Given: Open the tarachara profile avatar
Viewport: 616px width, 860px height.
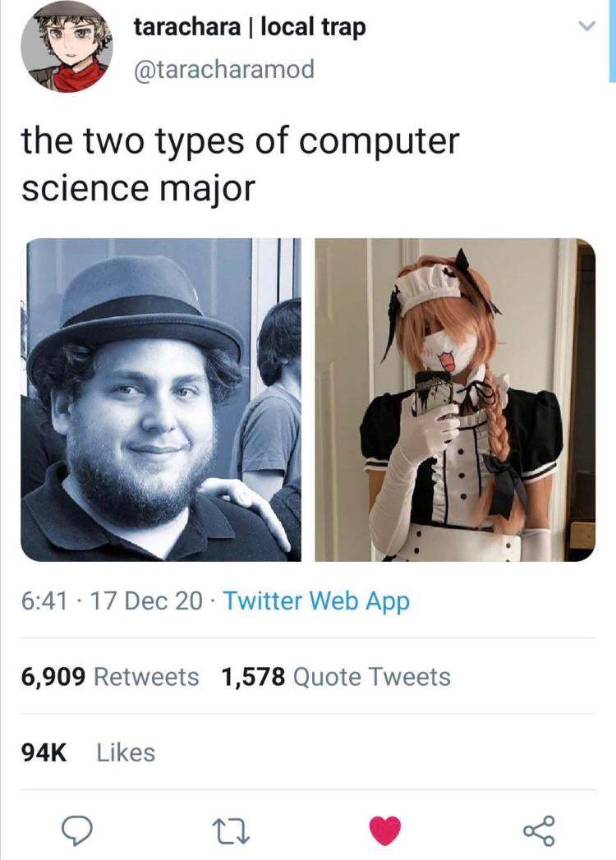Looking at the screenshot, I should tap(67, 46).
